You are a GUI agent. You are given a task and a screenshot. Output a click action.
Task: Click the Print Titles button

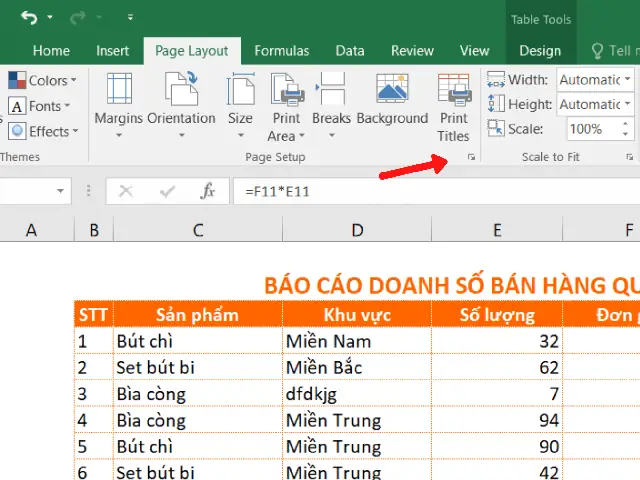coord(453,108)
